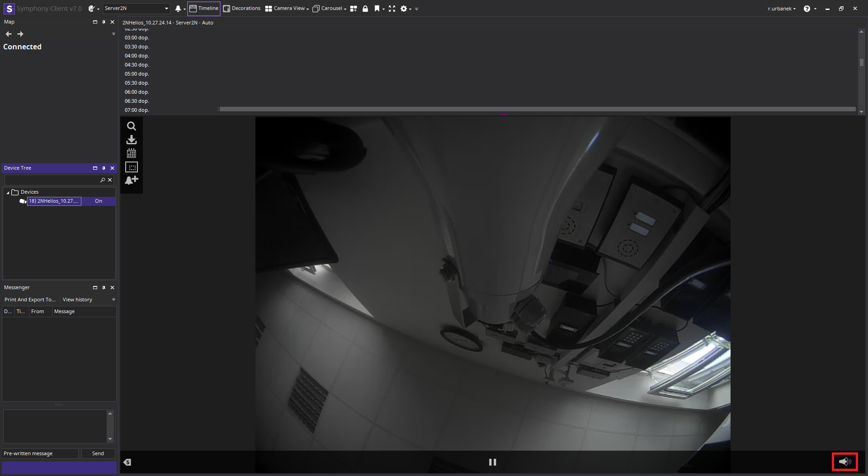Viewport: 868px width, 476px height.
Task: Click the add camera view grid-plus icon
Action: click(354, 9)
